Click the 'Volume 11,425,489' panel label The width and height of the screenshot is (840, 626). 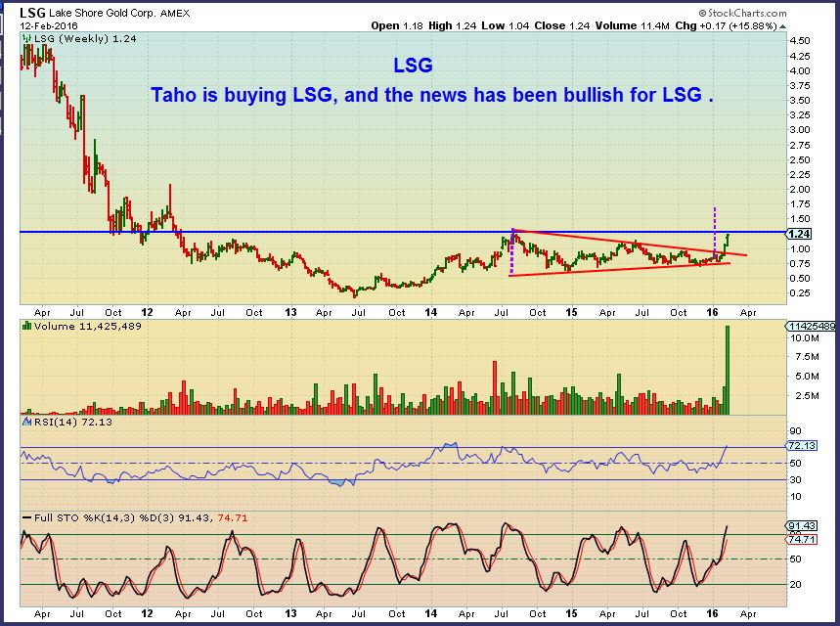87,326
